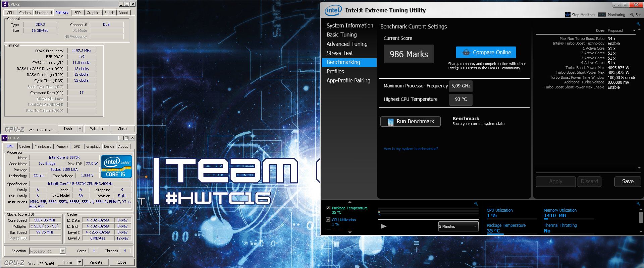This screenshot has width=644, height=268.
Task: Open About tab in CPU-Z CPU window
Action: pyautogui.click(x=123, y=146)
